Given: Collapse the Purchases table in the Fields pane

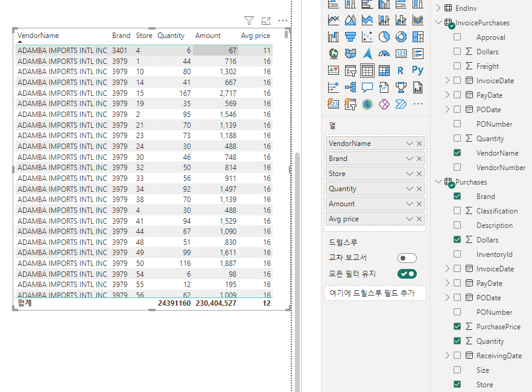Looking at the screenshot, I should [x=438, y=182].
